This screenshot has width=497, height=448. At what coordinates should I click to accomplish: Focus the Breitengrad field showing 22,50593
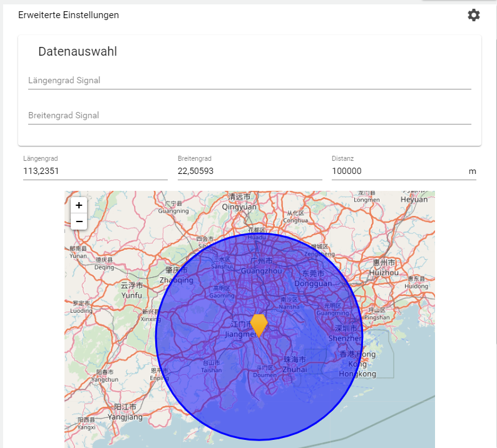(249, 171)
